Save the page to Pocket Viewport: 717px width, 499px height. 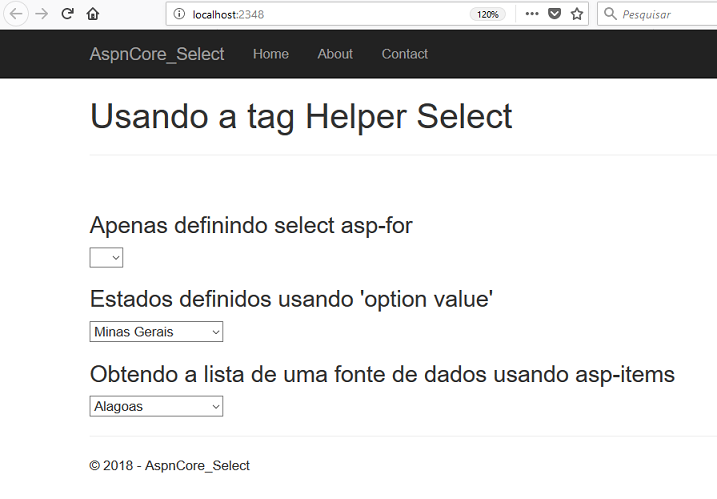point(555,14)
